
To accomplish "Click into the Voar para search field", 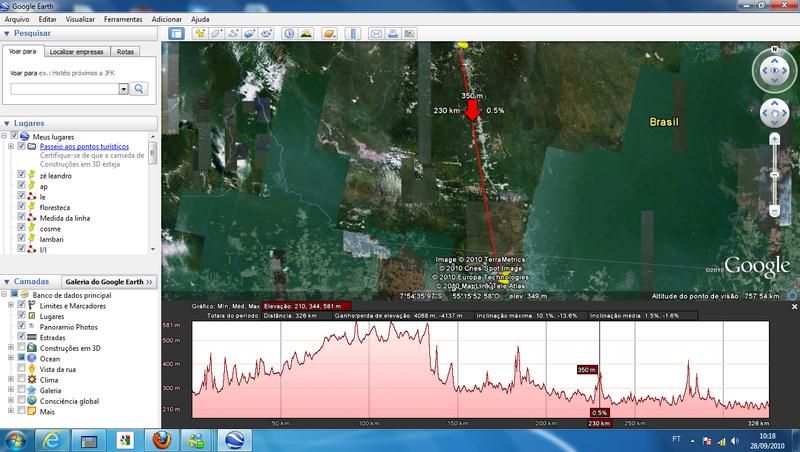I will (65, 89).
